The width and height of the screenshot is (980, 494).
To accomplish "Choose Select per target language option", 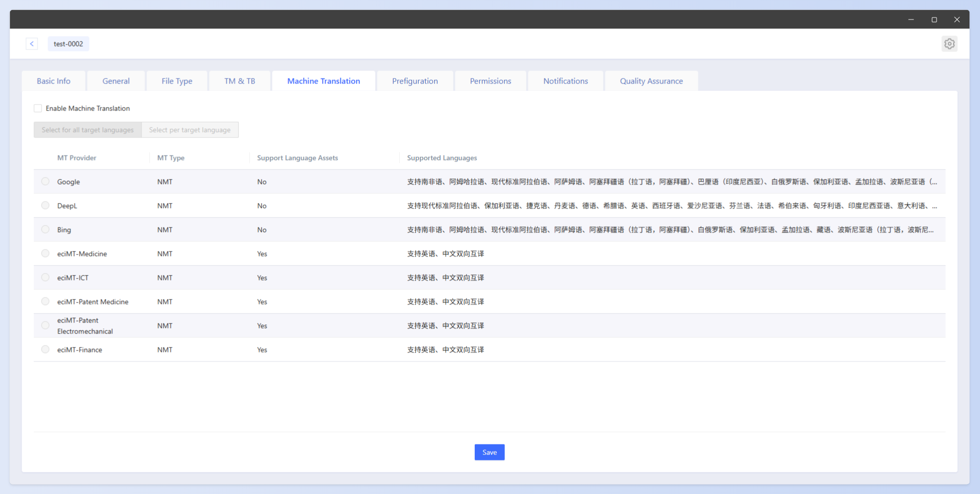I will (190, 130).
